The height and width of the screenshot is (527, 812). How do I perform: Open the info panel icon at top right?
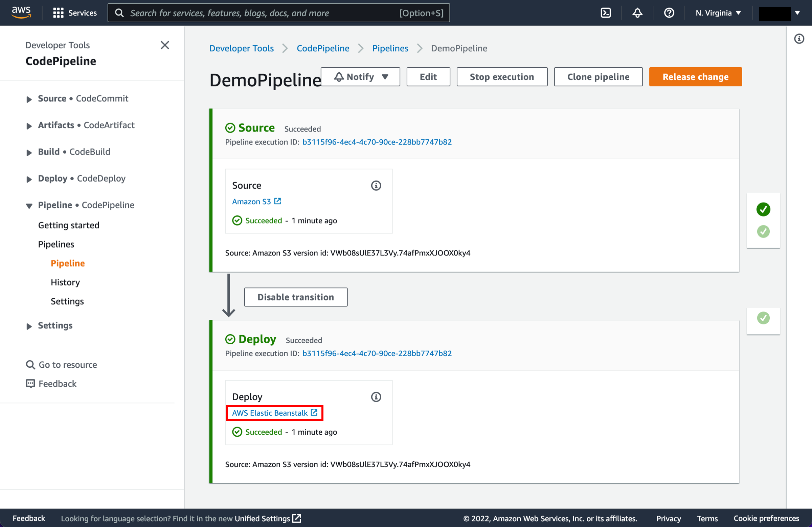tap(799, 39)
